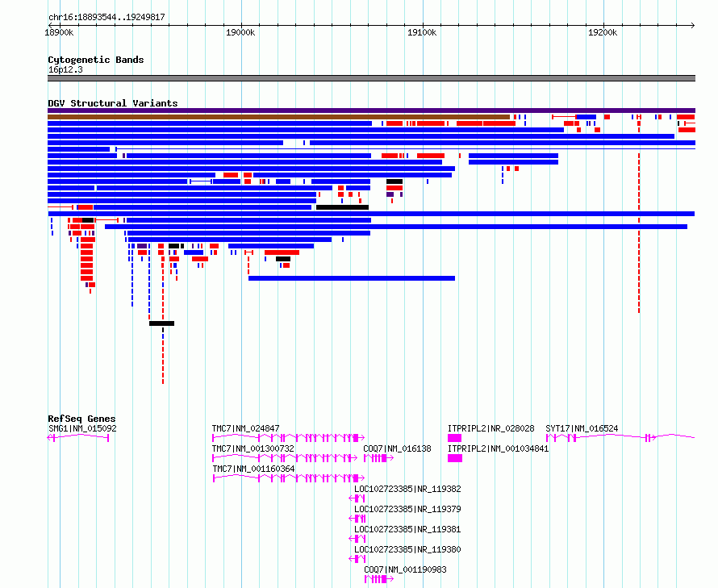
Task: Select the SMG1 gene structure glyph
Action: click(78, 438)
